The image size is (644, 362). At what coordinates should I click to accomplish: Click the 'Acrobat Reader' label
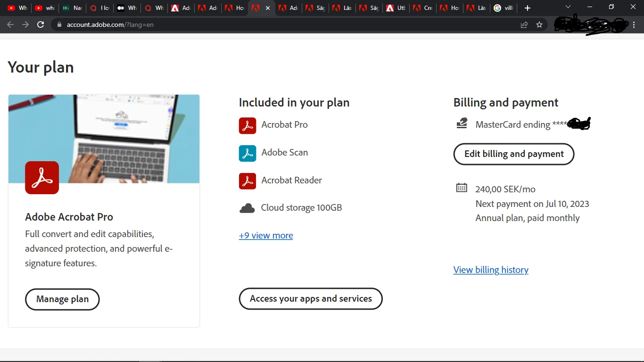[x=292, y=181]
